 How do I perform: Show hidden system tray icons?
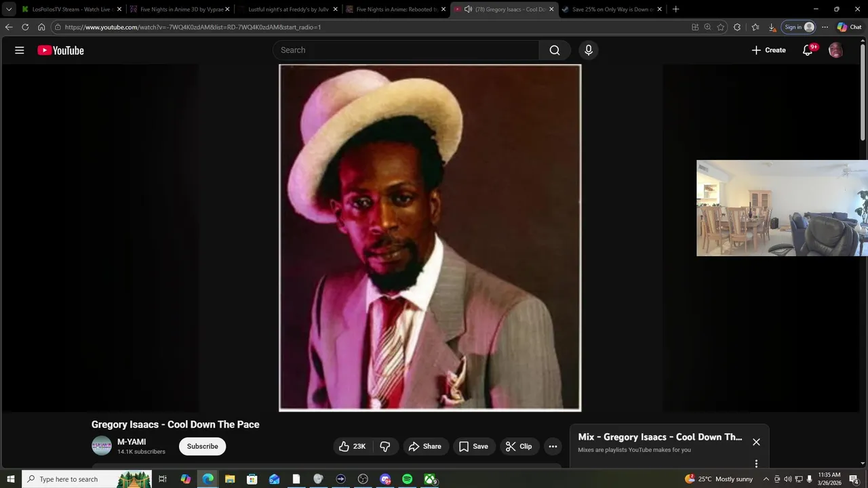(766, 479)
